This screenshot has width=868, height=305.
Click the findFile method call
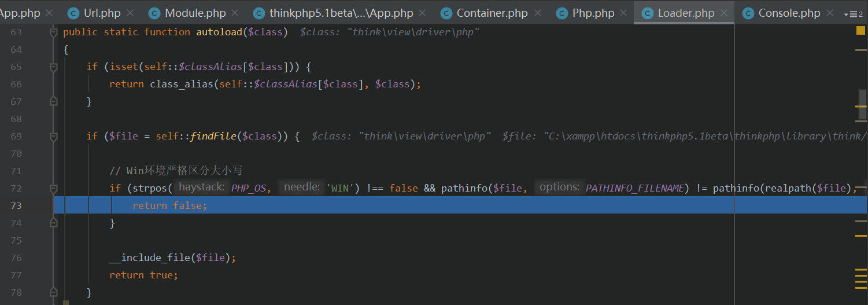point(213,136)
